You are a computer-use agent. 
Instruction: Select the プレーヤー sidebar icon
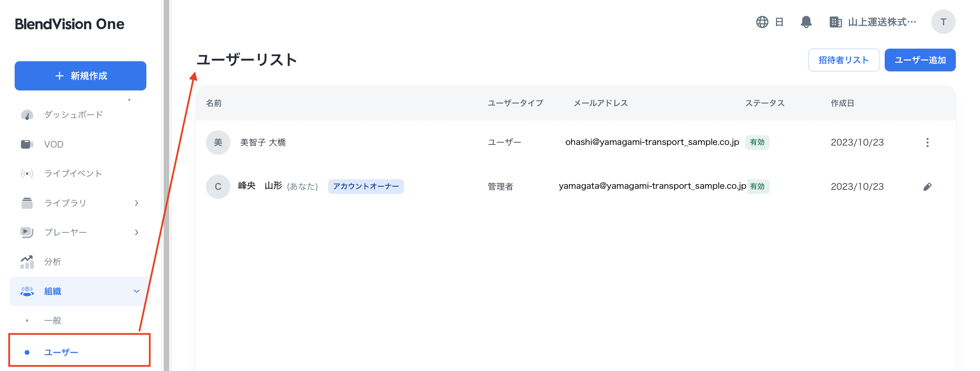[x=27, y=232]
